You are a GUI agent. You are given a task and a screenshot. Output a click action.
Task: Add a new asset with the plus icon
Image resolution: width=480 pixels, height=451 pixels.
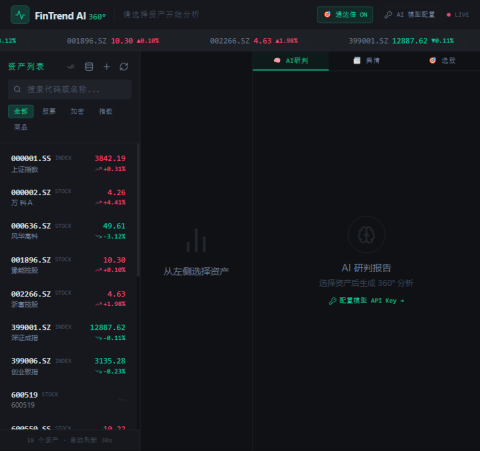click(x=106, y=67)
